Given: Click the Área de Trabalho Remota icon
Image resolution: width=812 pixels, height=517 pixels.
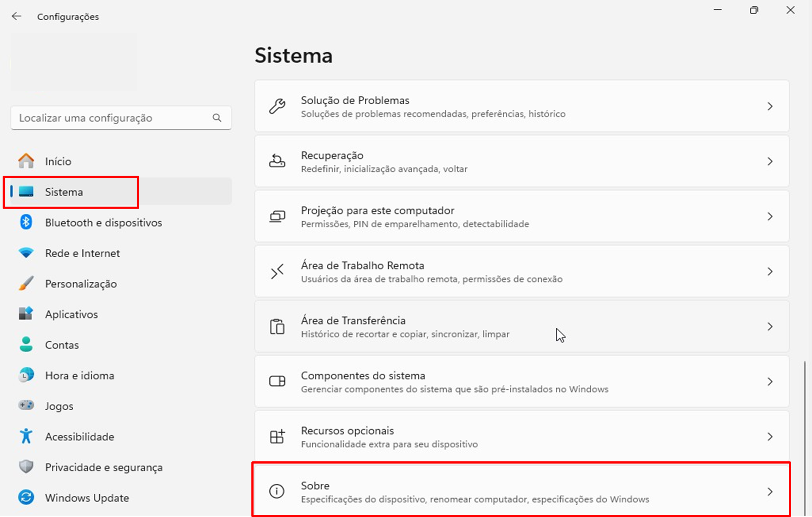Looking at the screenshot, I should point(277,272).
